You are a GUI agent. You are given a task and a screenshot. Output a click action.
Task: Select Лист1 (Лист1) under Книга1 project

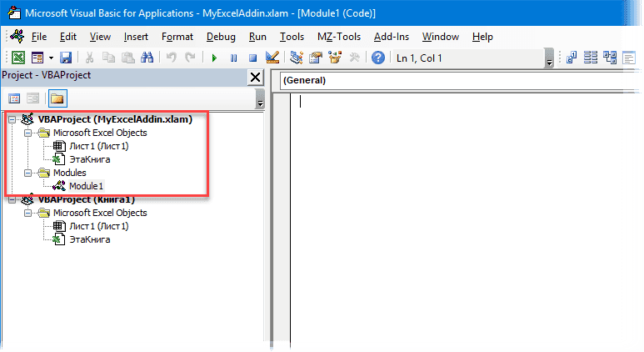(99, 226)
